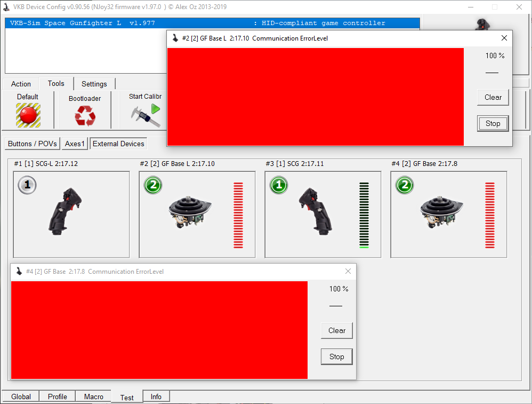Stop the #4 GF Base error monitoring
532x404 pixels.
[x=336, y=357]
